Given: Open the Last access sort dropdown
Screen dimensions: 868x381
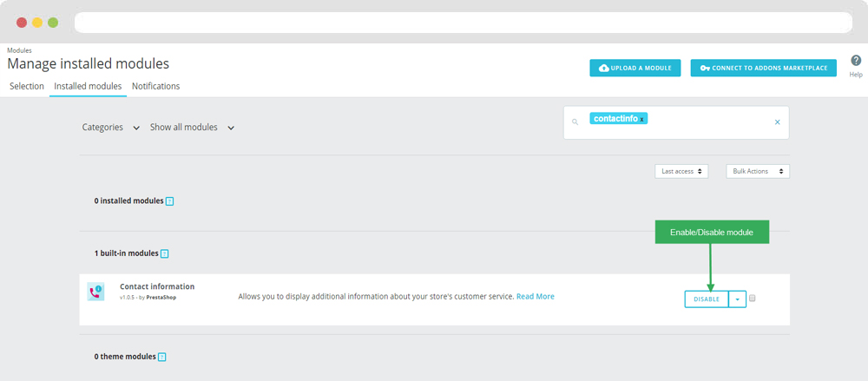Looking at the screenshot, I should pyautogui.click(x=681, y=172).
